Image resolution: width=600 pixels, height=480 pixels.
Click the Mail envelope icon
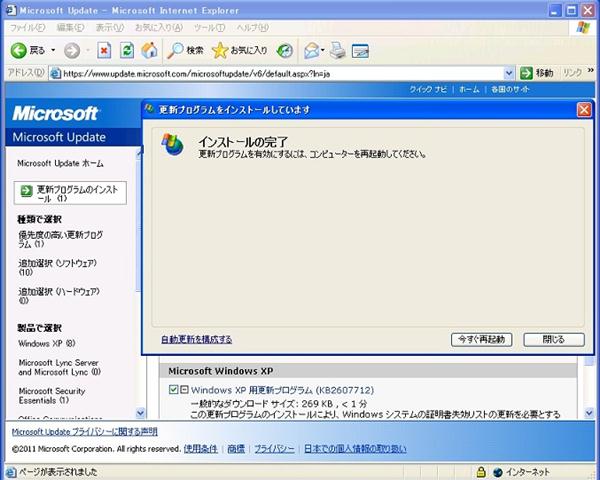coord(312,51)
